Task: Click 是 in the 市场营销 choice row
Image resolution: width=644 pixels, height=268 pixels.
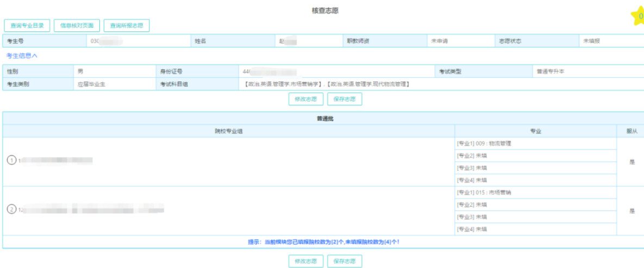Action: tap(632, 211)
